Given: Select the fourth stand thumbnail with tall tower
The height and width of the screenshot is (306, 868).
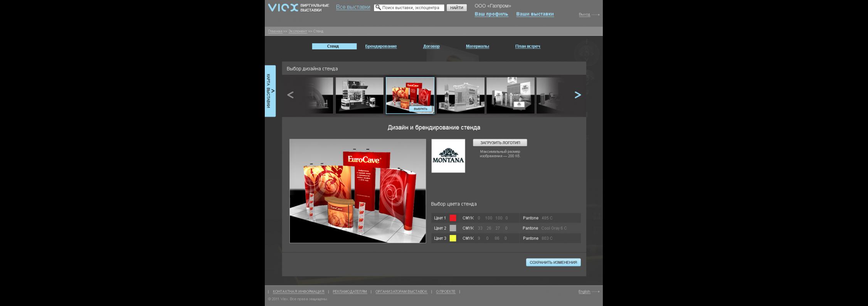Looking at the screenshot, I should tap(510, 96).
